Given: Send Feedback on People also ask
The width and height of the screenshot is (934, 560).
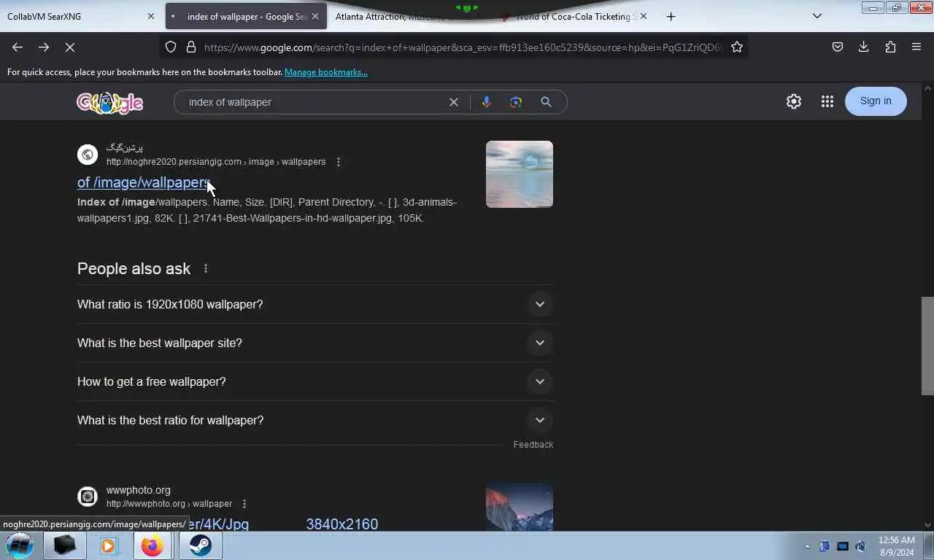Looking at the screenshot, I should (x=533, y=445).
